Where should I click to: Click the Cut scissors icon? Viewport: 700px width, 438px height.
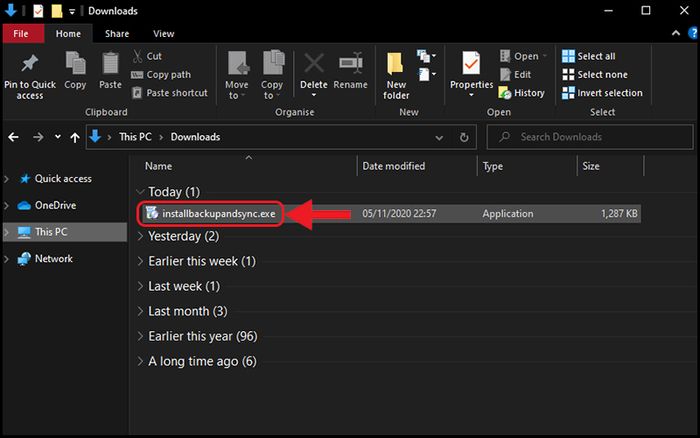coord(138,56)
